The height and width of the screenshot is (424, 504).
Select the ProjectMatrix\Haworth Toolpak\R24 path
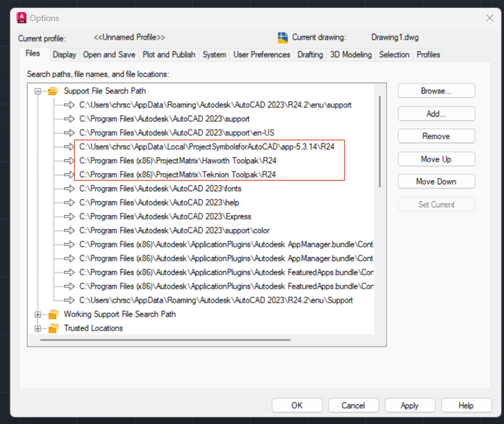pos(178,161)
